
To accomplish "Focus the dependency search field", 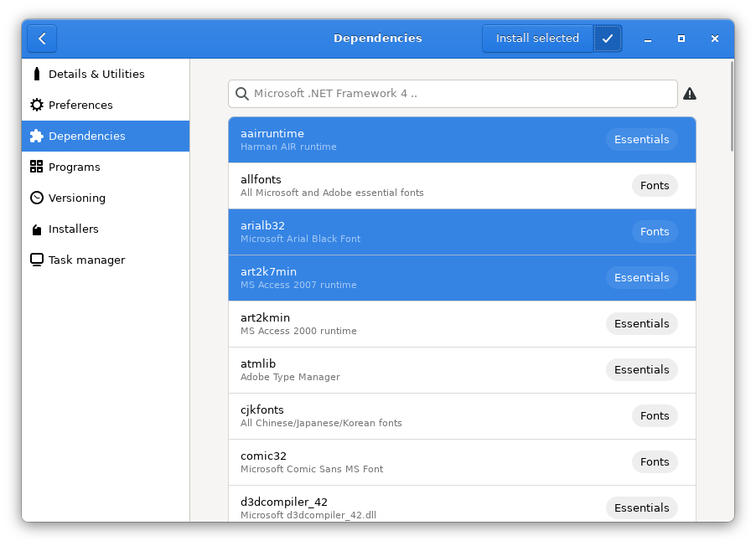I will click(x=453, y=94).
